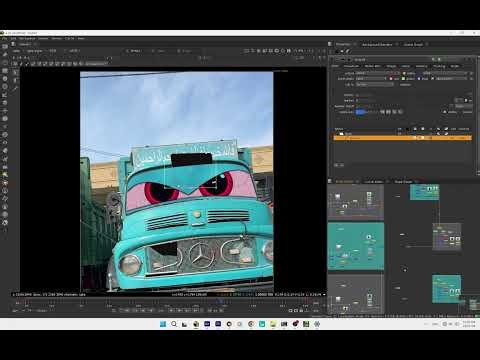Pick the Roto Bezier drawing tool
This screenshot has height=360, width=480.
(x=16, y=88)
